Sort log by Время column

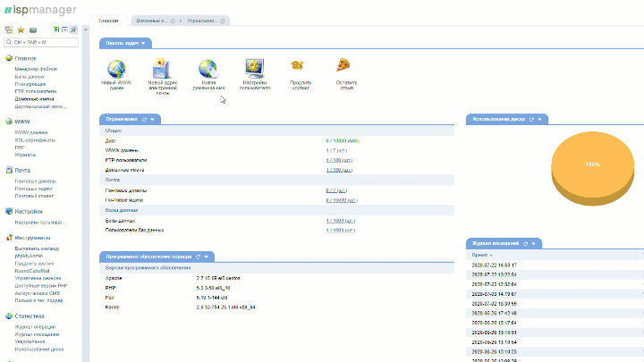tap(482, 255)
